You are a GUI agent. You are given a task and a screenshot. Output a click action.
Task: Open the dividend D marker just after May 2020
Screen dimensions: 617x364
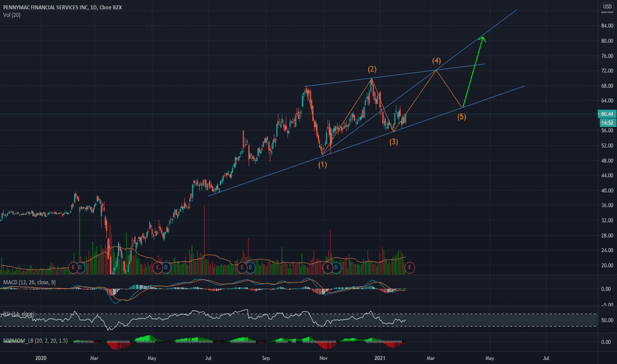click(x=166, y=267)
